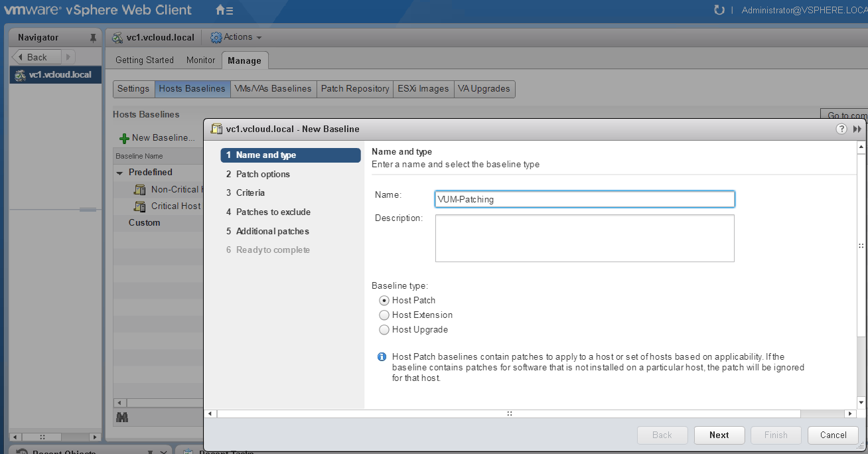The height and width of the screenshot is (454, 868).
Task: Click the green plus New Baseline icon
Action: point(124,138)
